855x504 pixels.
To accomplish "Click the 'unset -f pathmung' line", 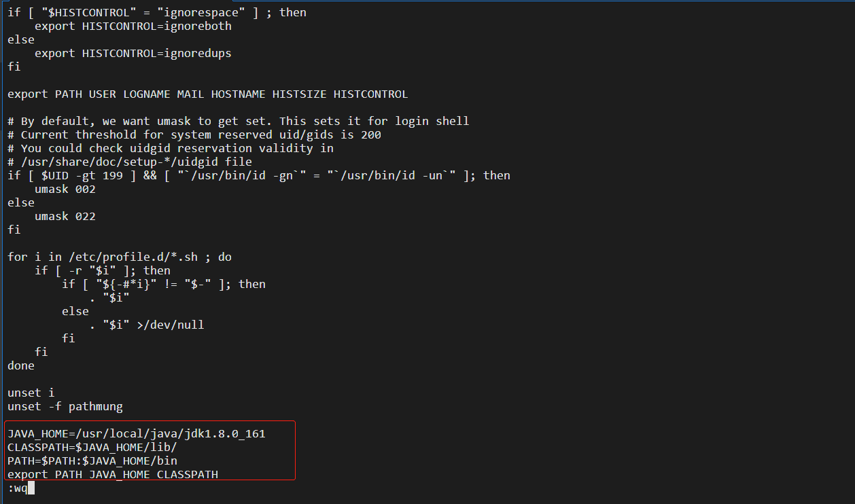I will (65, 406).
